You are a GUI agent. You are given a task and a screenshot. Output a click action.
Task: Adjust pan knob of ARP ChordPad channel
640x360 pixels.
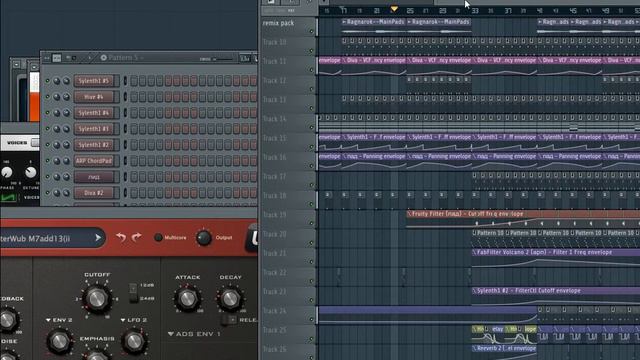point(57,161)
